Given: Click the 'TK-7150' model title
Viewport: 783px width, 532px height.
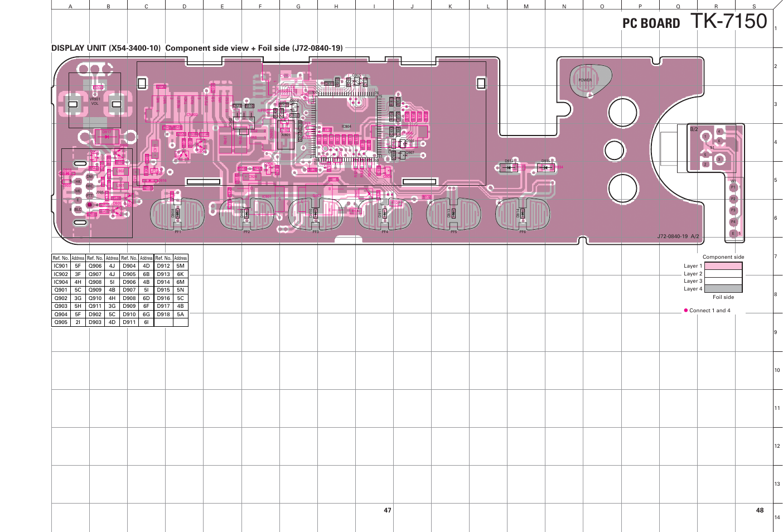Looking at the screenshot, I should pyautogui.click(x=729, y=21).
